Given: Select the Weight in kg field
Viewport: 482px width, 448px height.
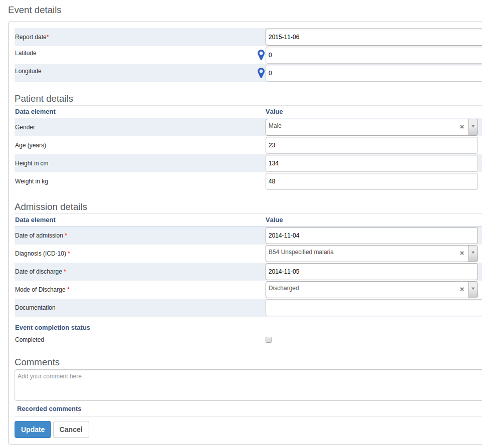Looking at the screenshot, I should (x=371, y=181).
